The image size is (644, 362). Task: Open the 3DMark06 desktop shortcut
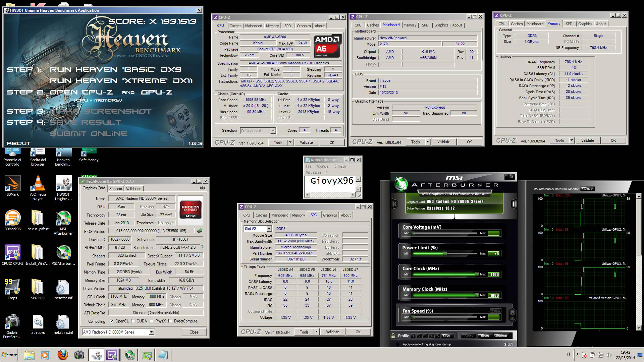coord(12,221)
